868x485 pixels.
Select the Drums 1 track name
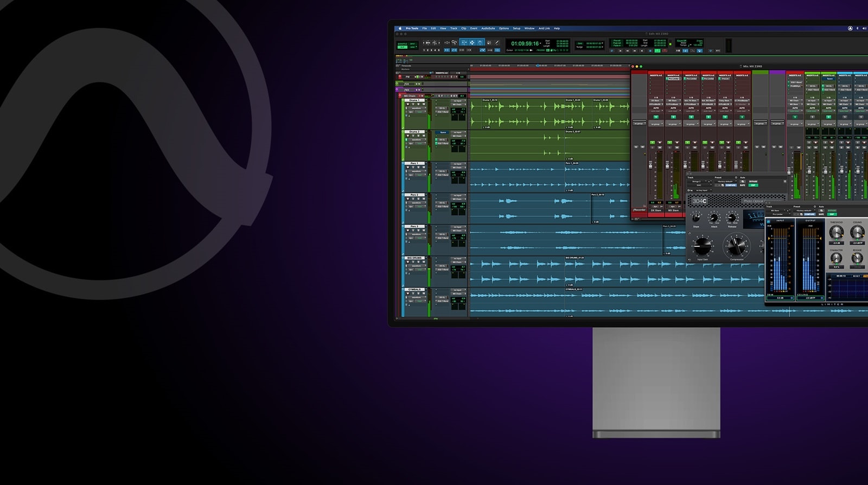click(414, 100)
